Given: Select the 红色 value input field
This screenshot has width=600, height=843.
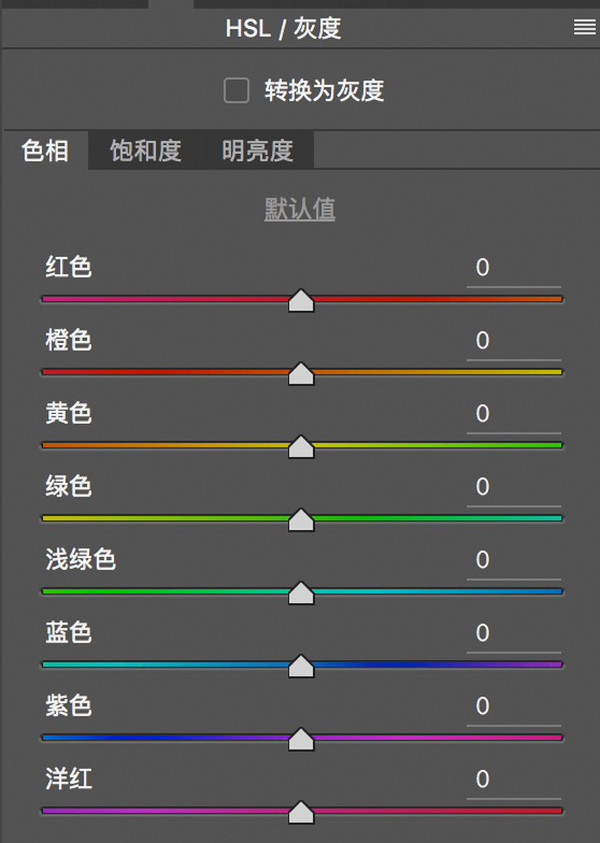Looking at the screenshot, I should pos(513,267).
